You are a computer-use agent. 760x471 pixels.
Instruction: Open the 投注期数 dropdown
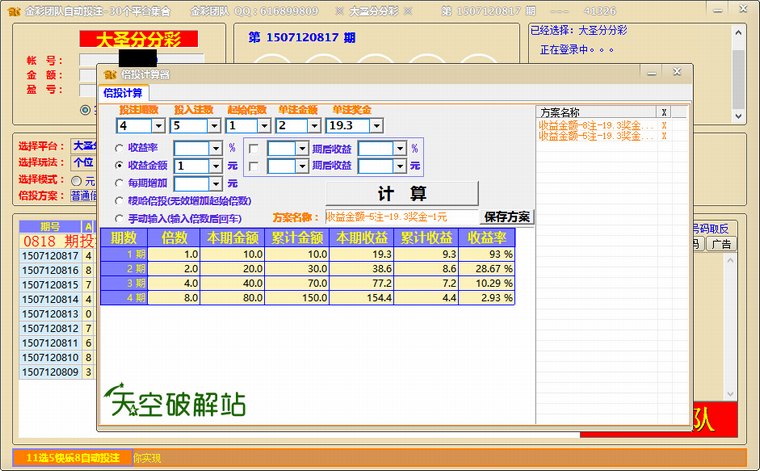tap(158, 126)
